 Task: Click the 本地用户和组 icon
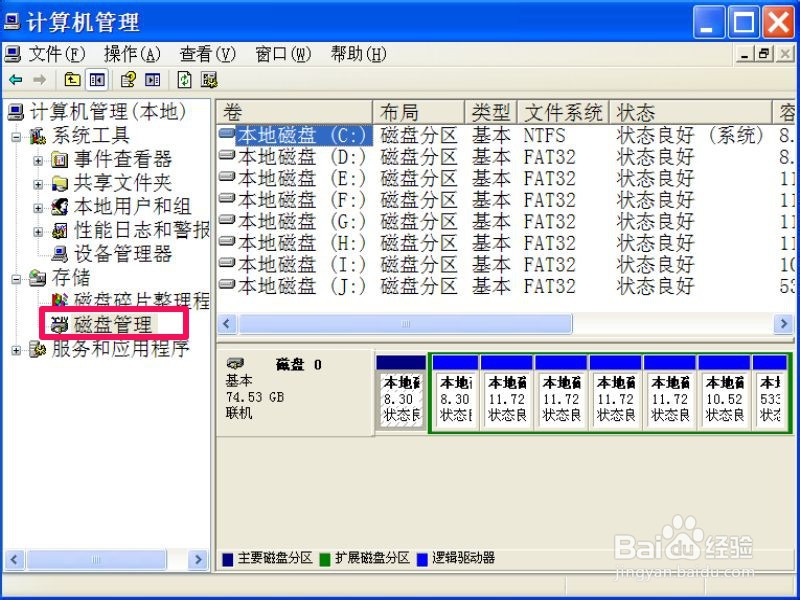click(58, 205)
